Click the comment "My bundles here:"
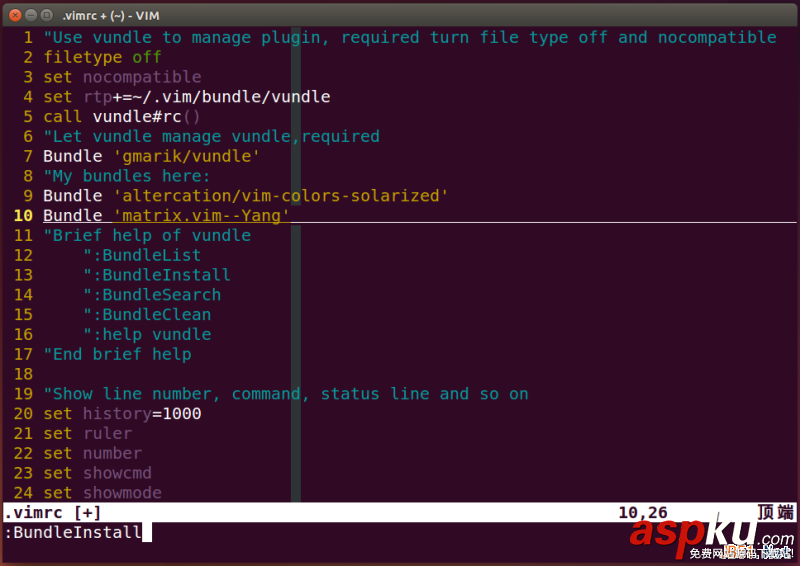Viewport: 800px width, 566px height. pos(127,176)
